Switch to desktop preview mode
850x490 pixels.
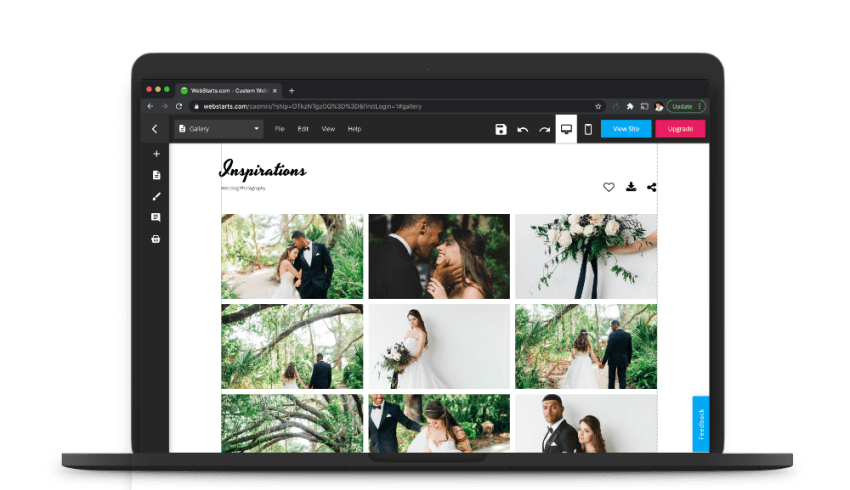click(566, 129)
